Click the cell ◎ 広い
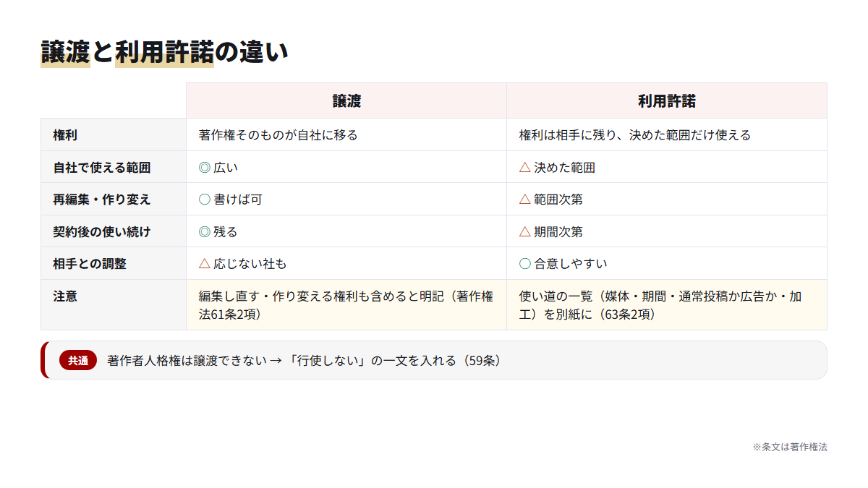This screenshot has height=488, width=868. tap(346, 167)
